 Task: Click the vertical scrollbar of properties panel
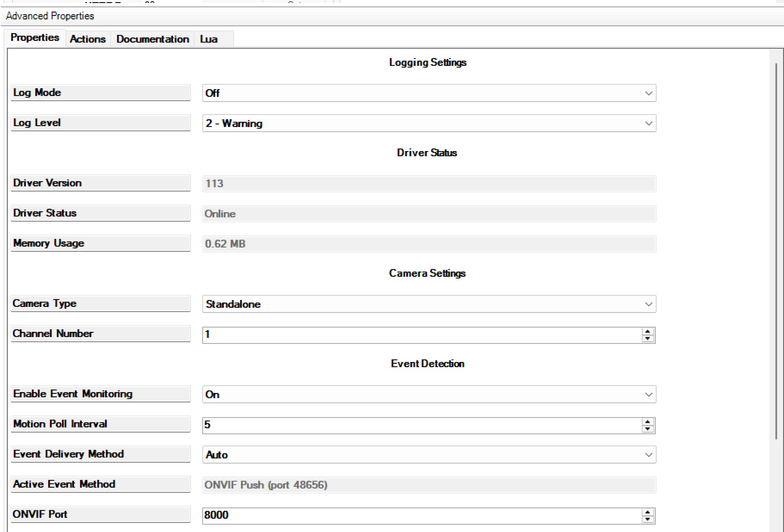pos(776,250)
